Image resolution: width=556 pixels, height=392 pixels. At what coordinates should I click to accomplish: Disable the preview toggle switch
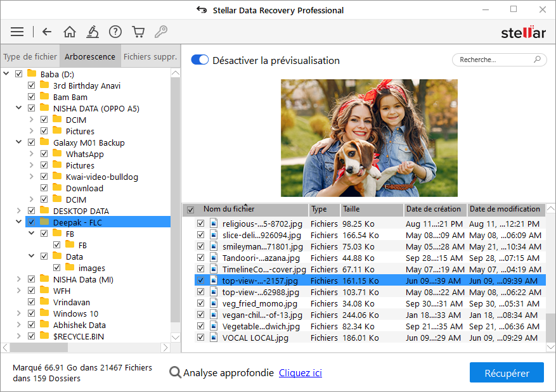(200, 60)
